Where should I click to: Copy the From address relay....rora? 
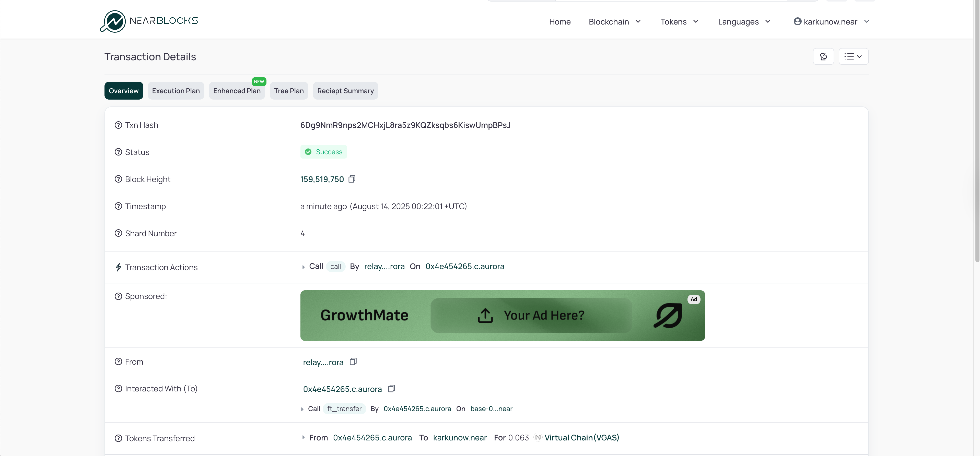tap(353, 362)
